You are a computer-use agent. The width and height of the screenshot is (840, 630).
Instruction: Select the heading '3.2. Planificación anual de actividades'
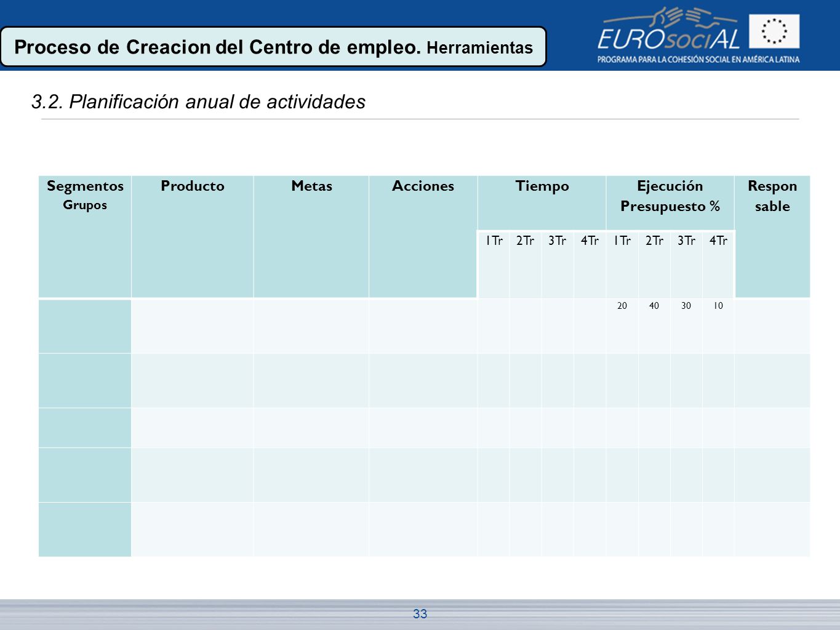198,102
